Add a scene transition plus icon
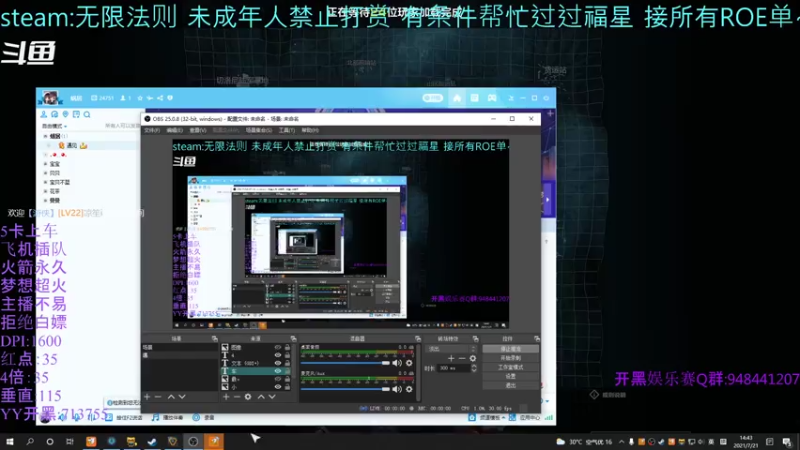Image resolution: width=800 pixels, height=450 pixels. [451, 358]
